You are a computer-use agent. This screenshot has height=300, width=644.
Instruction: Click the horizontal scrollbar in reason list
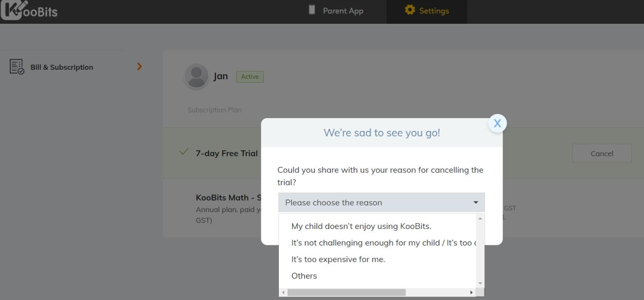(x=346, y=292)
